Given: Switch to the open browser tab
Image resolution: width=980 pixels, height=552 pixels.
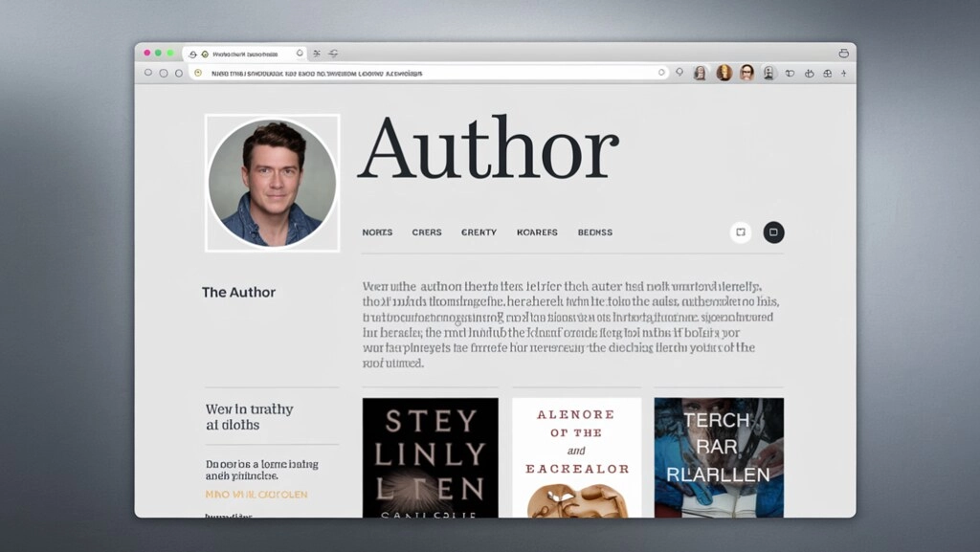Looking at the screenshot, I should [x=244, y=54].
